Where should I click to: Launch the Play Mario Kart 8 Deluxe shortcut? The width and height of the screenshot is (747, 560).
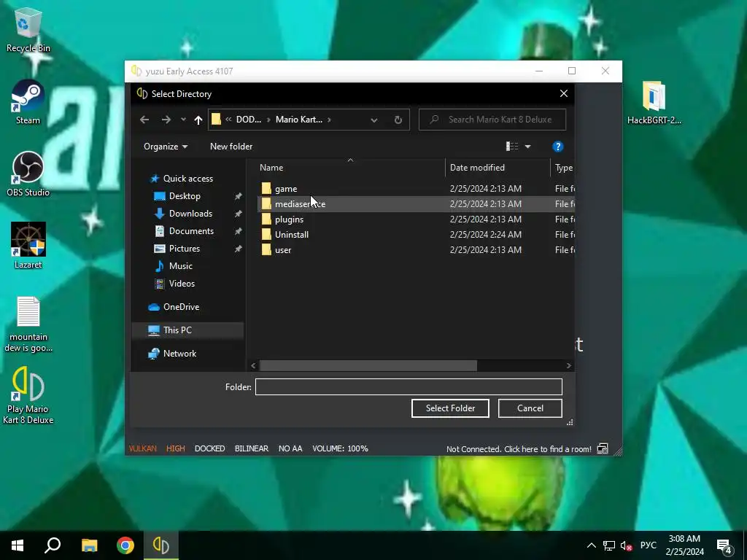tap(28, 396)
